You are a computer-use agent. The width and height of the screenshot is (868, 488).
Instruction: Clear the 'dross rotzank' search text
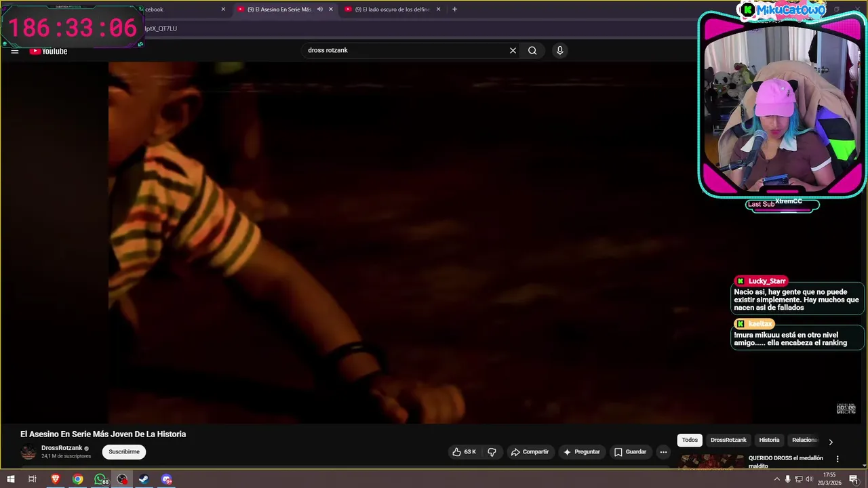tap(513, 50)
